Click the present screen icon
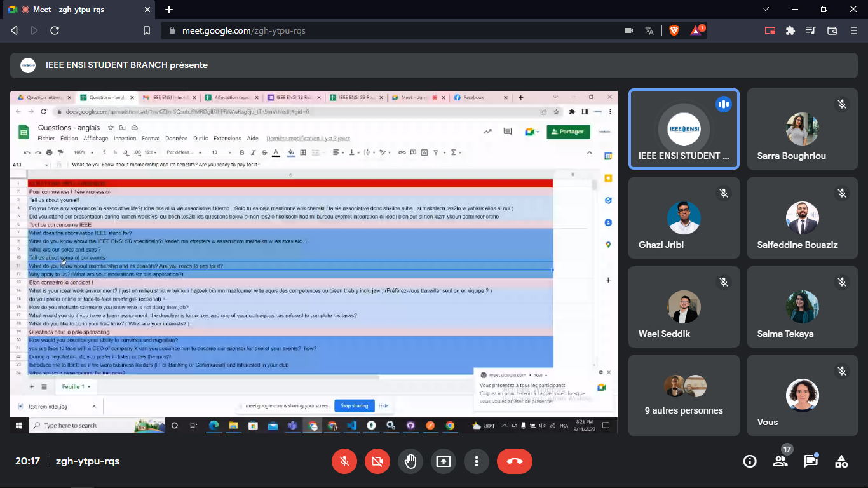 tap(444, 461)
